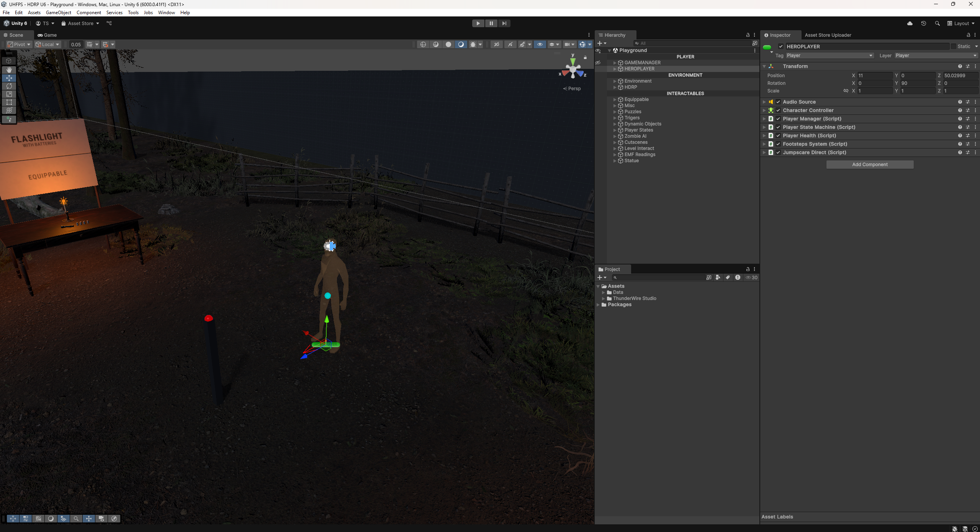Image resolution: width=980 pixels, height=532 pixels.
Task: Open the Pivot mode dropdown
Action: point(19,44)
